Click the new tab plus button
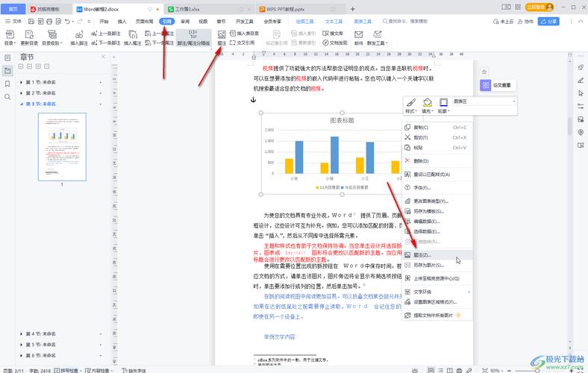Image resolution: width=588 pixels, height=373 pixels. (x=352, y=9)
